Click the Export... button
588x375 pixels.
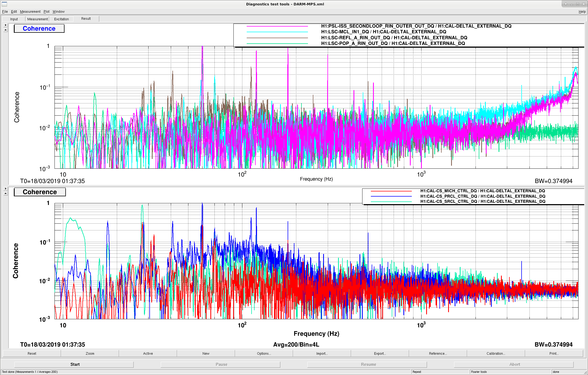pos(380,354)
